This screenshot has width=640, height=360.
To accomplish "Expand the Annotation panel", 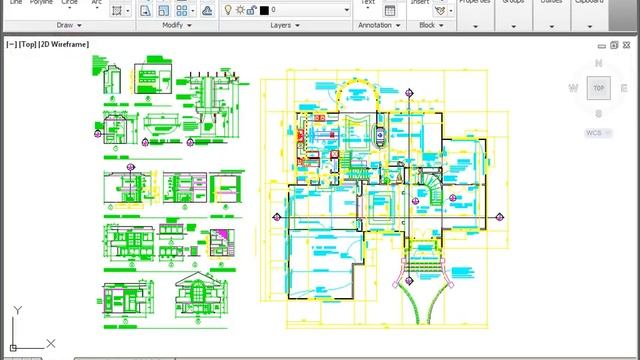I will 379,25.
